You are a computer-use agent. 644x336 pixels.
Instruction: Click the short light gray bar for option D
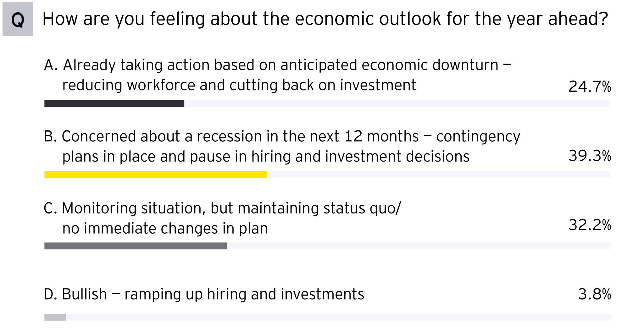[x=55, y=317]
